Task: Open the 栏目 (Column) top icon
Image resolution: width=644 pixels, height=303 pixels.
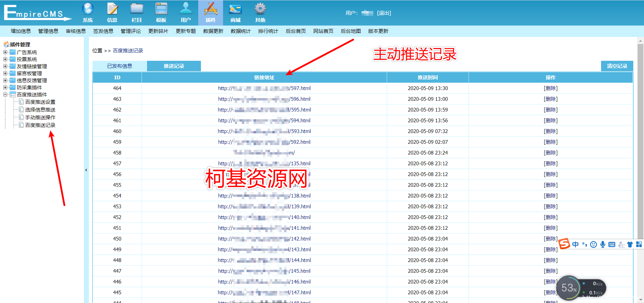Action: (137, 12)
